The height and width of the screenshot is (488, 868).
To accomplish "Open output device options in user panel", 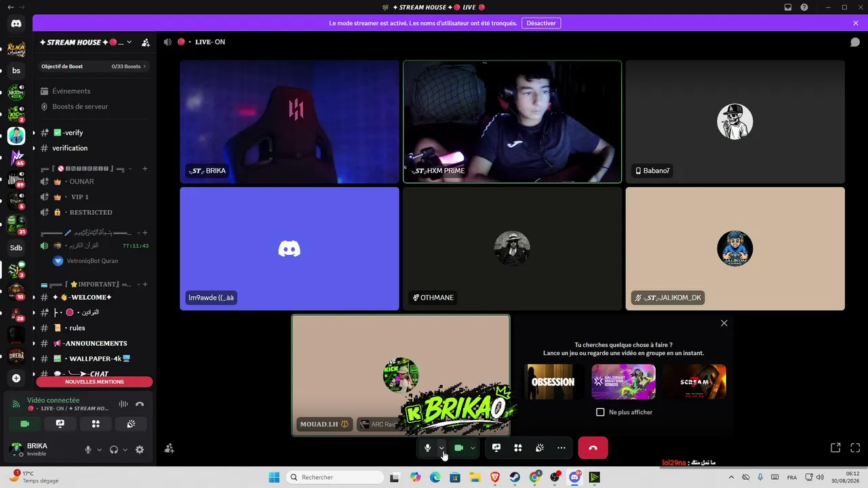I will click(x=125, y=449).
